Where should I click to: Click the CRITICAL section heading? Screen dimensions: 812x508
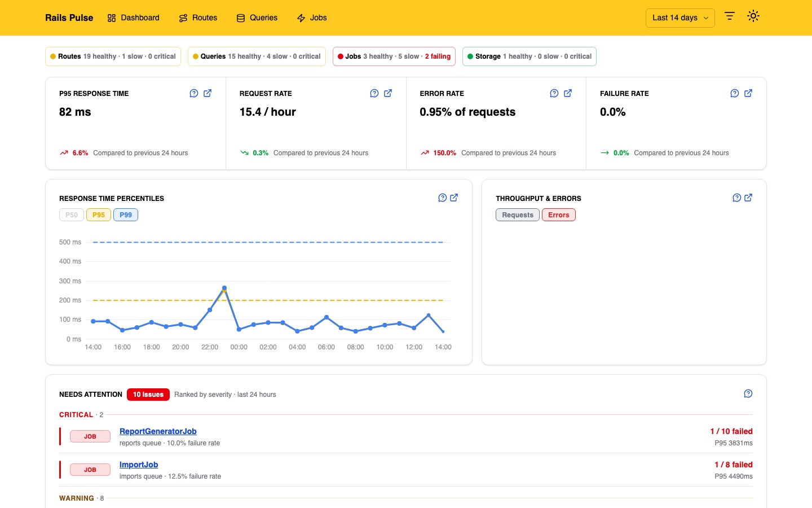[76, 415]
